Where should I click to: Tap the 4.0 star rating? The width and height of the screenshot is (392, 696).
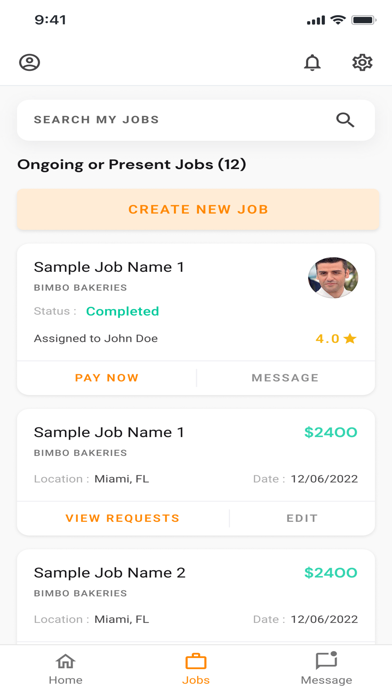click(336, 339)
